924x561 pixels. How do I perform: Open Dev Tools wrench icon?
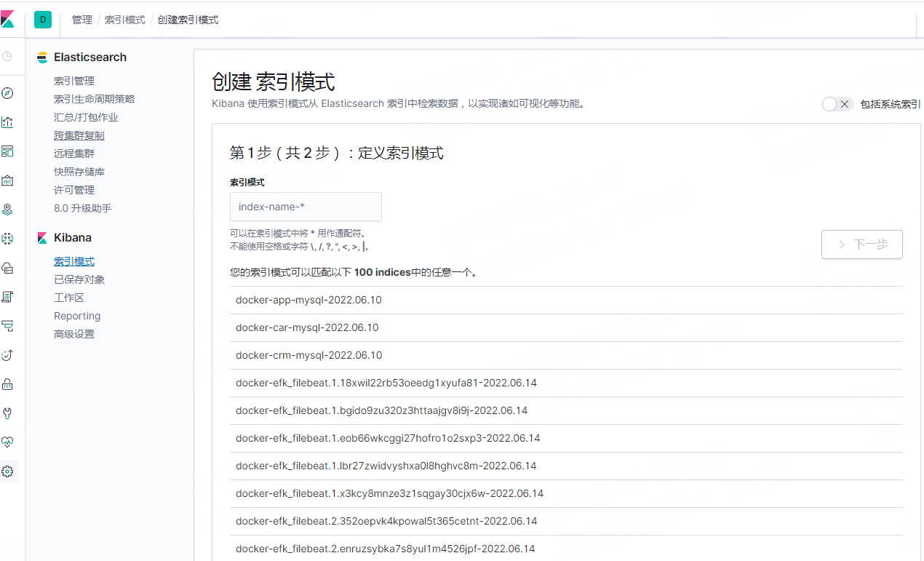pos(7,413)
